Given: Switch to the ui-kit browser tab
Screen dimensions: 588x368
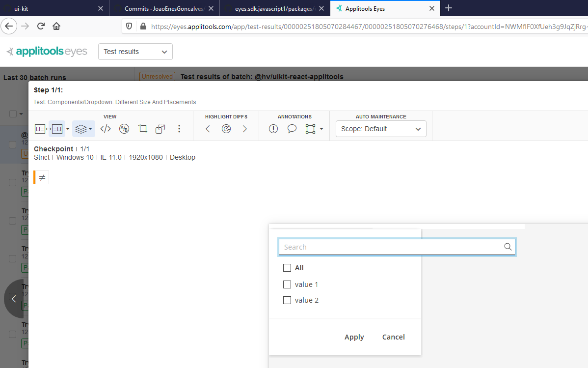Looking at the screenshot, I should [x=49, y=8].
